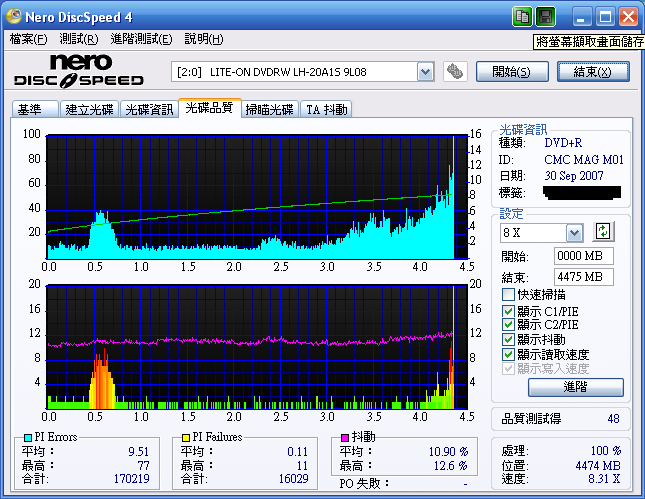Open the drive options icon beside drive list

point(455,72)
